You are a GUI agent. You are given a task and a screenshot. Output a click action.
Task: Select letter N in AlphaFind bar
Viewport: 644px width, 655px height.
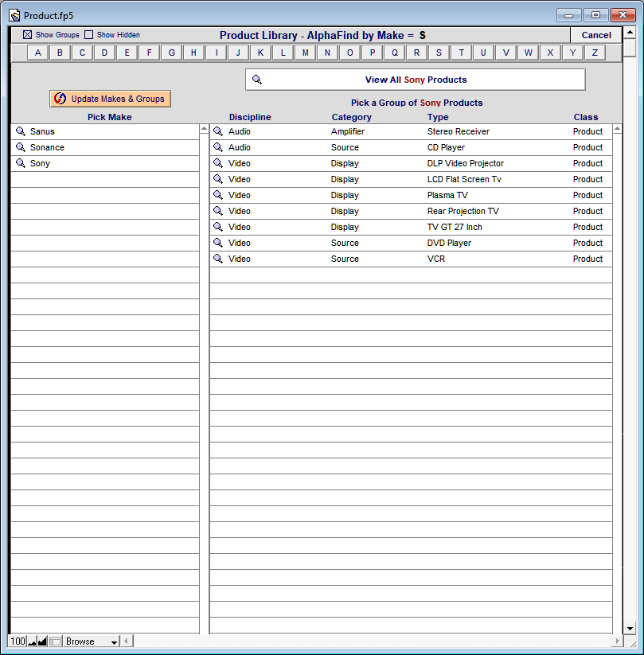(328, 53)
